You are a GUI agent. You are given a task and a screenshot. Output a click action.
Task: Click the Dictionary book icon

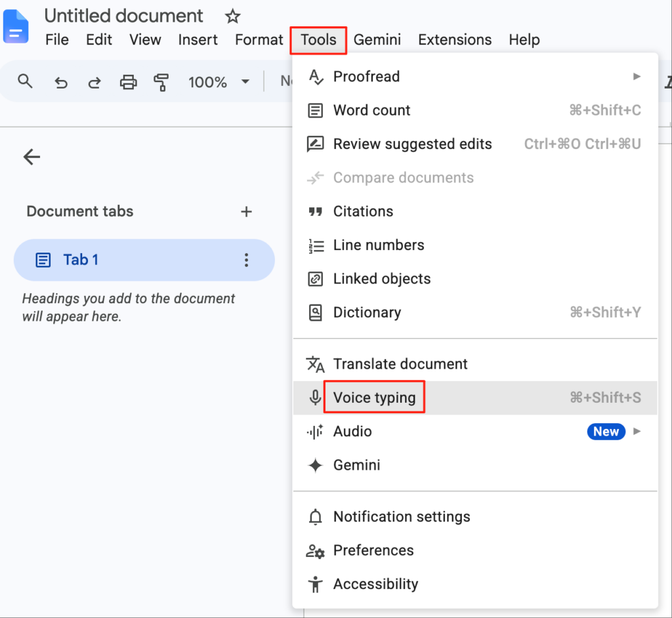point(316,312)
